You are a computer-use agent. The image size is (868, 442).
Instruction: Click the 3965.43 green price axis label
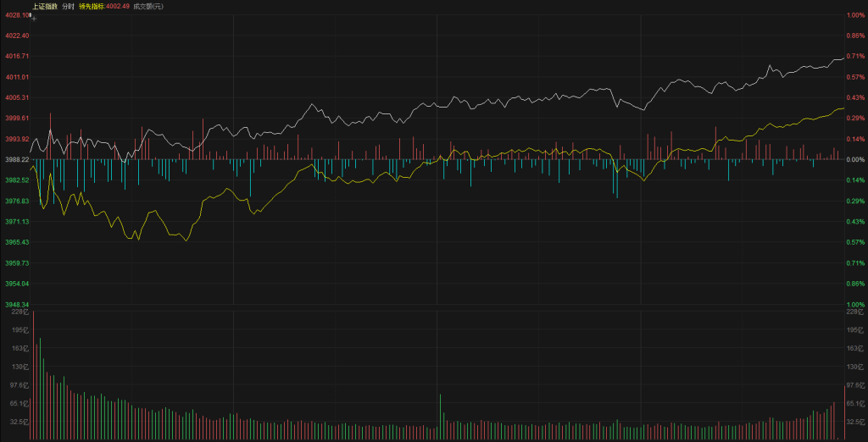tap(17, 242)
